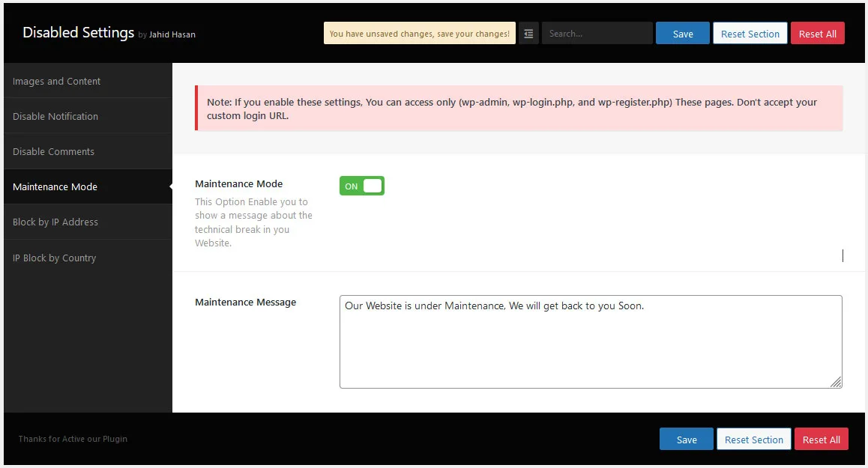Click the top Reset All button
The image size is (868, 468).
(817, 34)
